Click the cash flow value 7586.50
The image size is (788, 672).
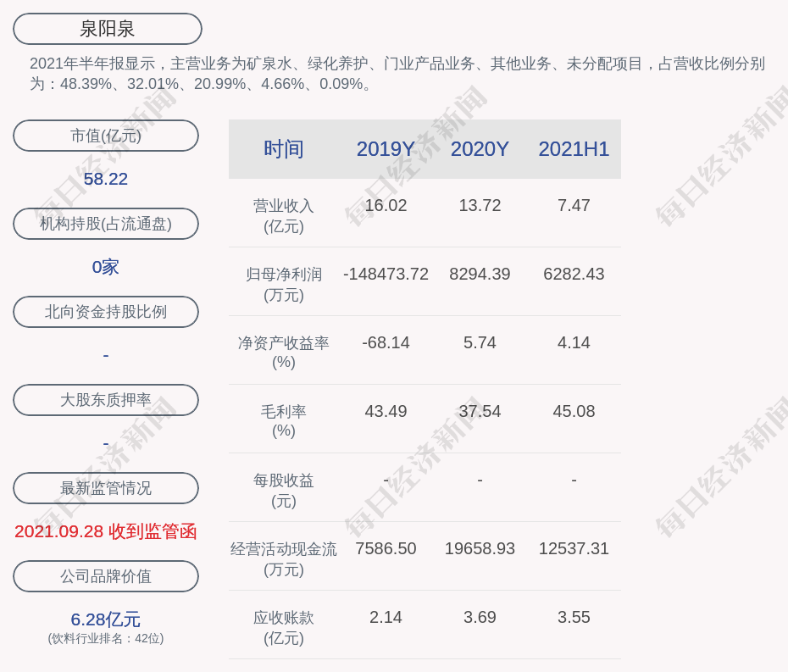point(386,548)
